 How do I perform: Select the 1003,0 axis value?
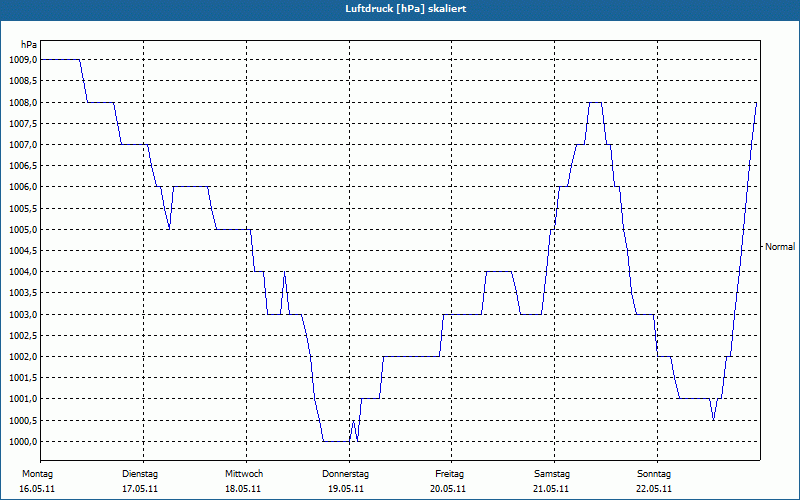23,314
